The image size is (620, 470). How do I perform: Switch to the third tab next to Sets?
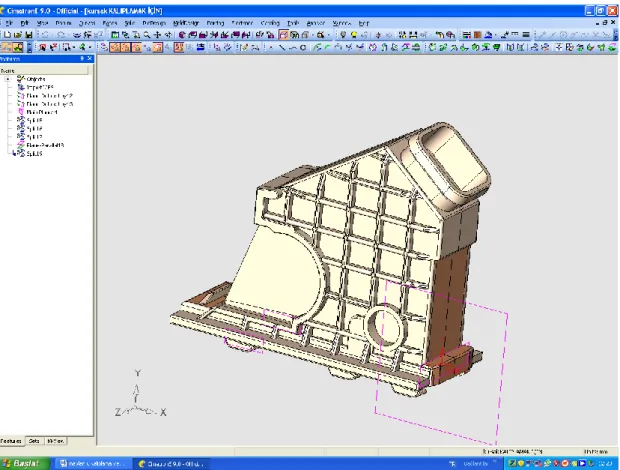point(55,441)
